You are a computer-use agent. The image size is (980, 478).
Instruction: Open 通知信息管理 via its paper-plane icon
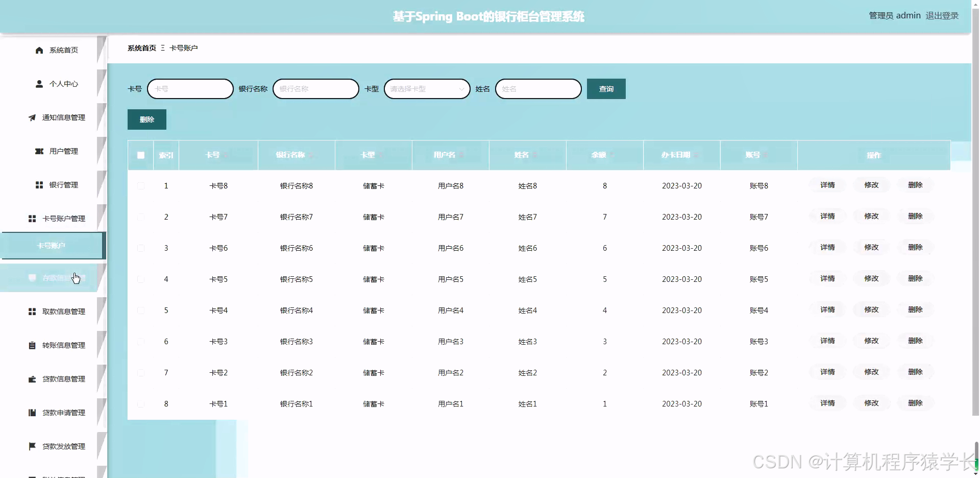pyautogui.click(x=32, y=117)
